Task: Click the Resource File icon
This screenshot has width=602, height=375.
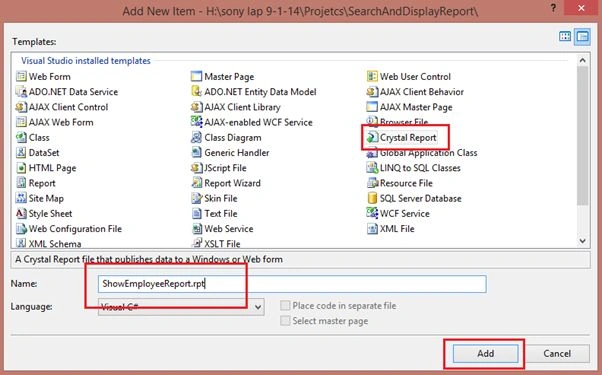Action: (x=372, y=183)
